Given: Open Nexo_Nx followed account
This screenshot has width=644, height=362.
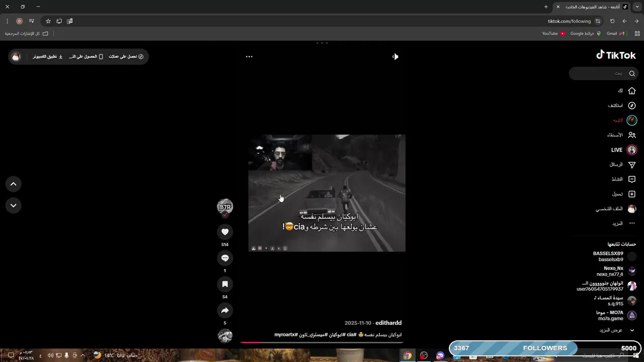Looking at the screenshot, I should point(616,271).
